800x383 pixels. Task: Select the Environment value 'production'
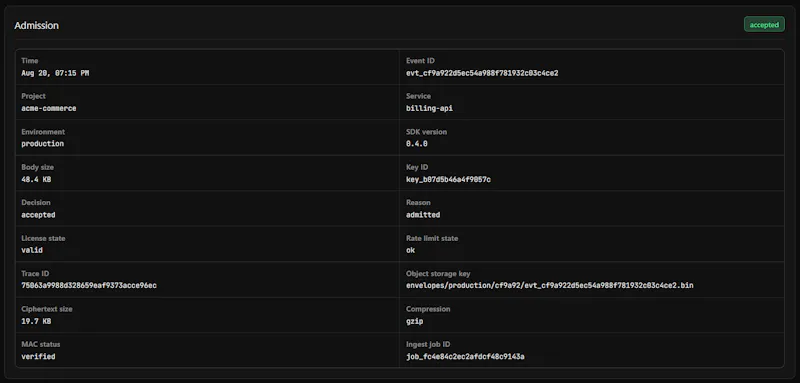pyautogui.click(x=42, y=144)
